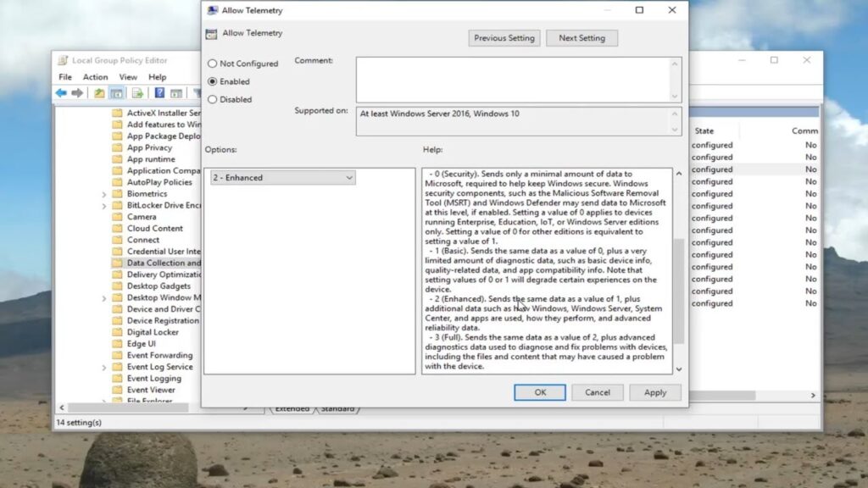Open the View menu

pos(128,77)
